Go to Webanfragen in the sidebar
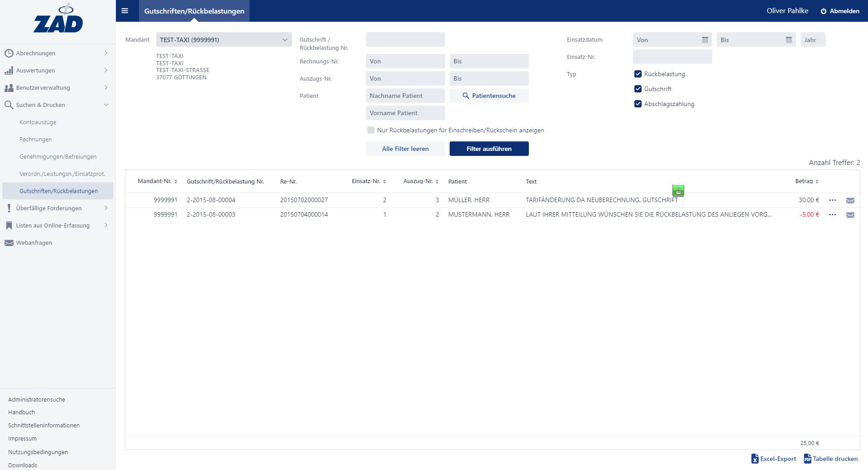This screenshot has height=470, width=868. (34, 242)
